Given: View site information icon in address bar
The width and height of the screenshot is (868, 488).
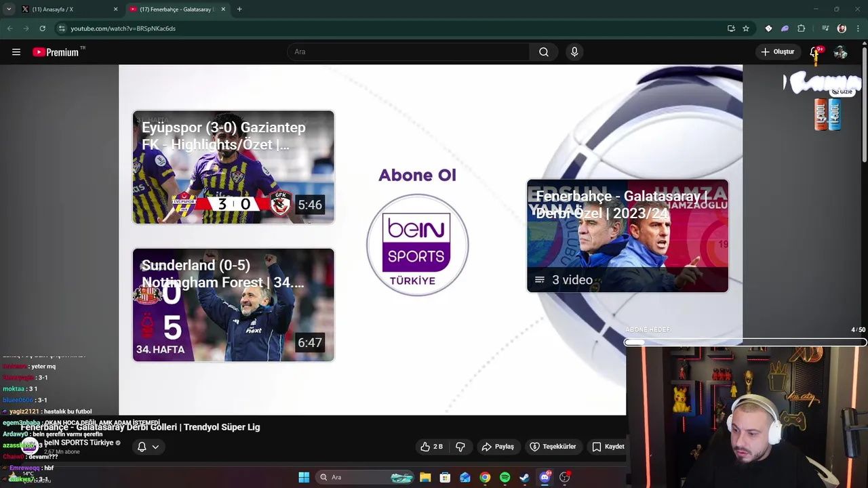Looking at the screenshot, I should point(62,28).
